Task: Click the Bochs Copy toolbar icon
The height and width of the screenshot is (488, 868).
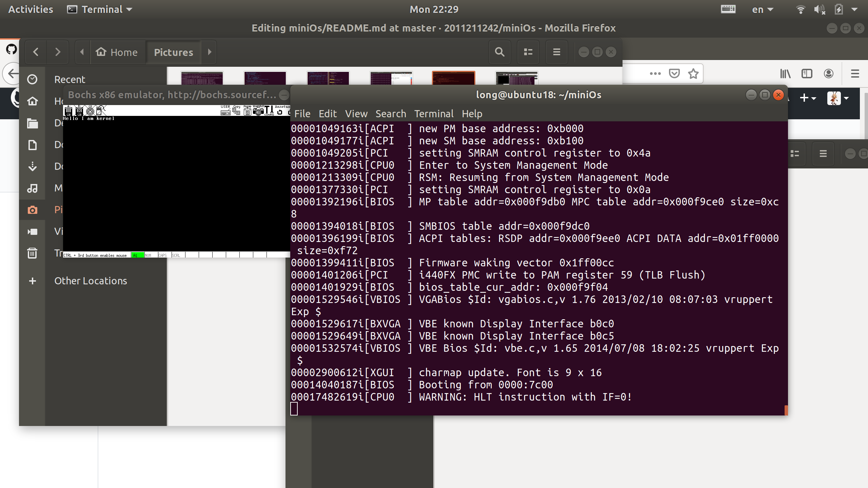Action: pos(236,111)
